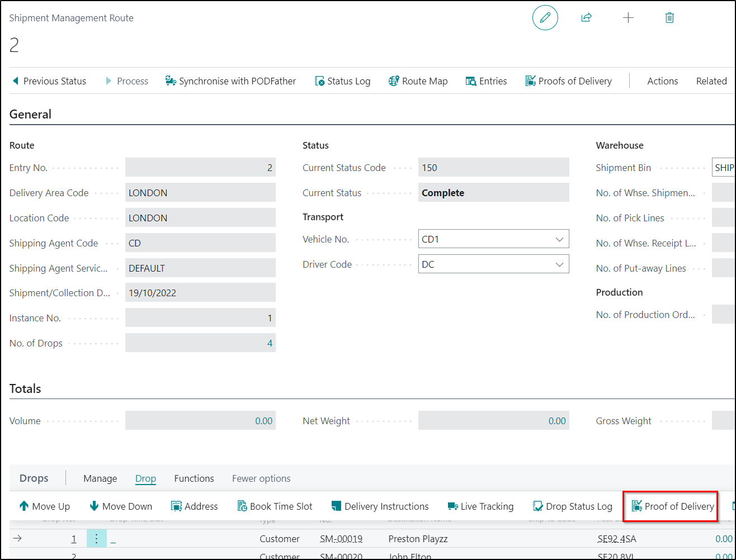Open the Status Log
The image size is (736, 560).
pos(342,81)
